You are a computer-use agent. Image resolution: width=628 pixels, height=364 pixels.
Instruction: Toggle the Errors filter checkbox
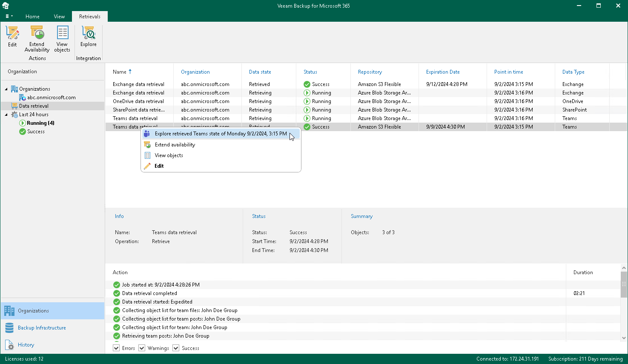(116, 348)
